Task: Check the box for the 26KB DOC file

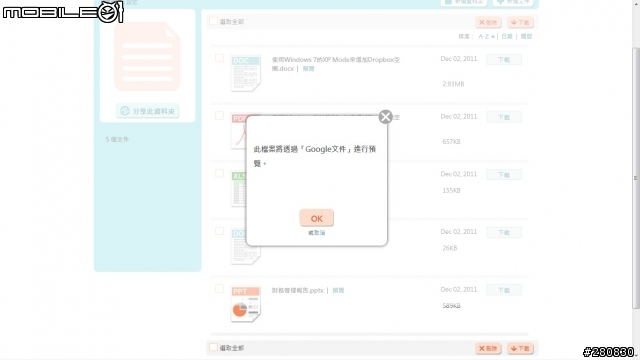Action: point(219,231)
